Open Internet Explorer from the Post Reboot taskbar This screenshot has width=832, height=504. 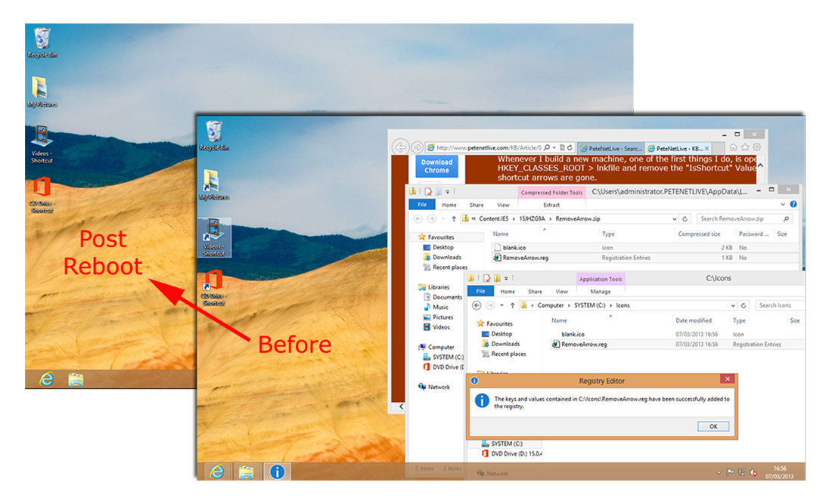(47, 379)
